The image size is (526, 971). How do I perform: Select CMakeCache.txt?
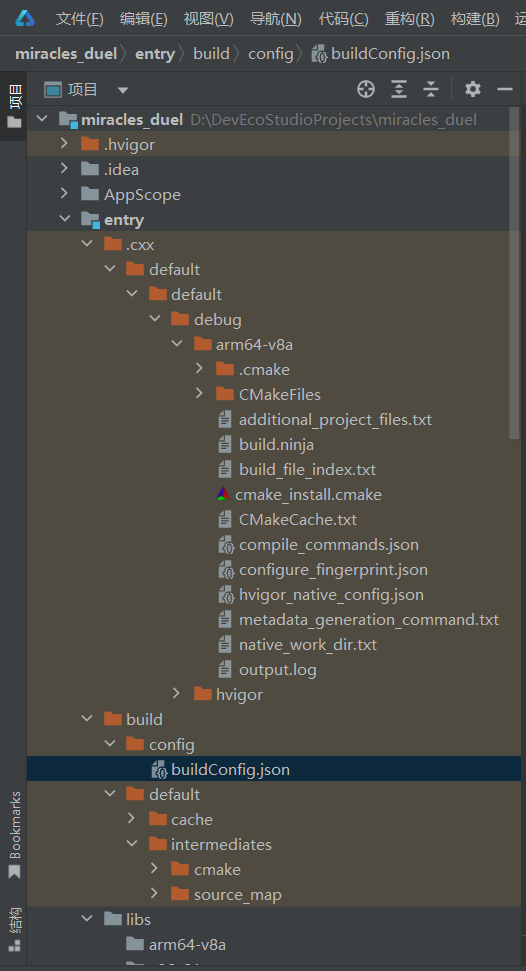coord(298,519)
